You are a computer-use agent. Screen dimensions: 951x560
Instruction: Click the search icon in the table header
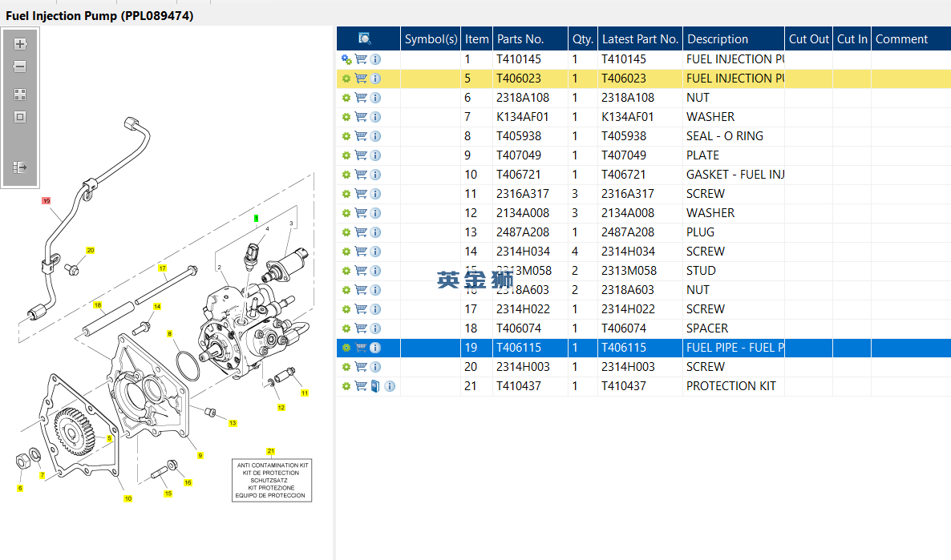coord(365,38)
